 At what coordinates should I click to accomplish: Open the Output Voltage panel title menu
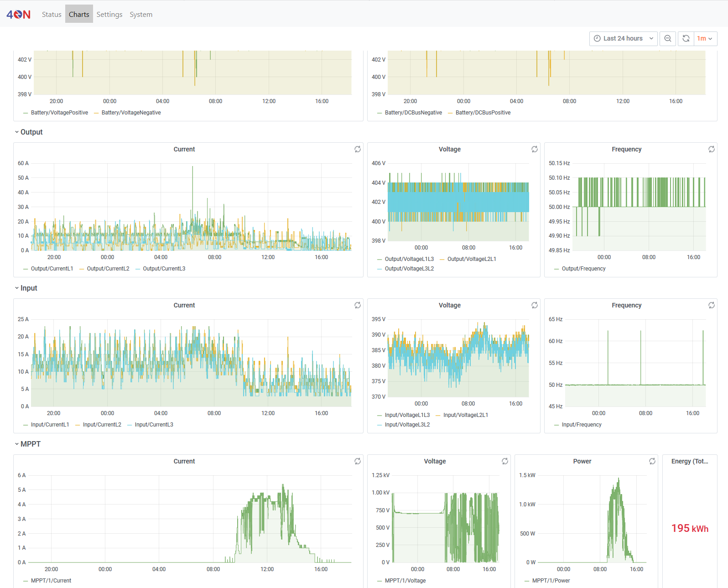[x=450, y=149]
